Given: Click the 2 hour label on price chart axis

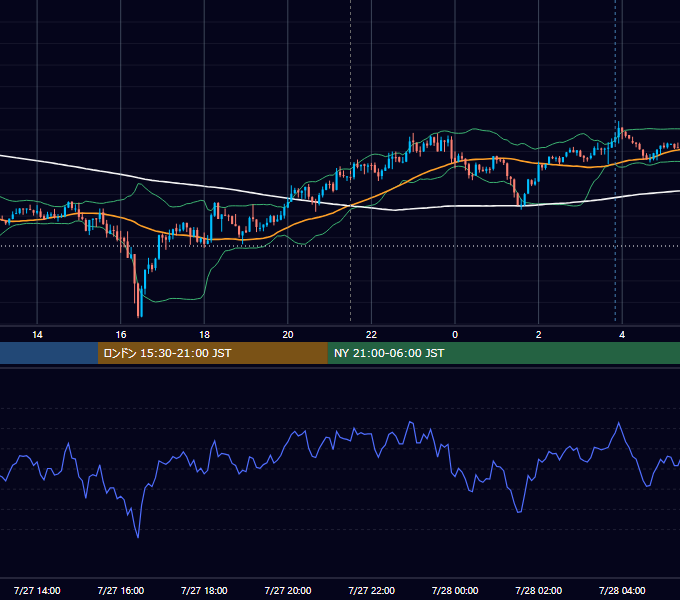Looking at the screenshot, I should 538,335.
